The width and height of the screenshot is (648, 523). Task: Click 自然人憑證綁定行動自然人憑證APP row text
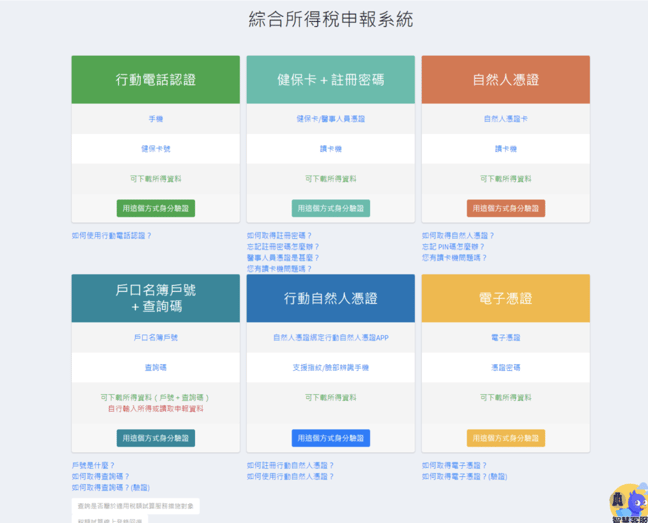pos(331,337)
